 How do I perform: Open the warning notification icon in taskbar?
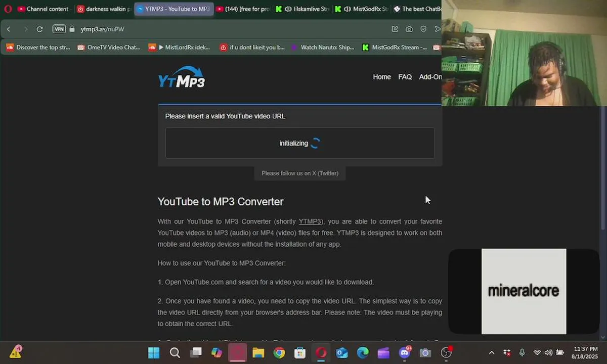[x=15, y=352]
